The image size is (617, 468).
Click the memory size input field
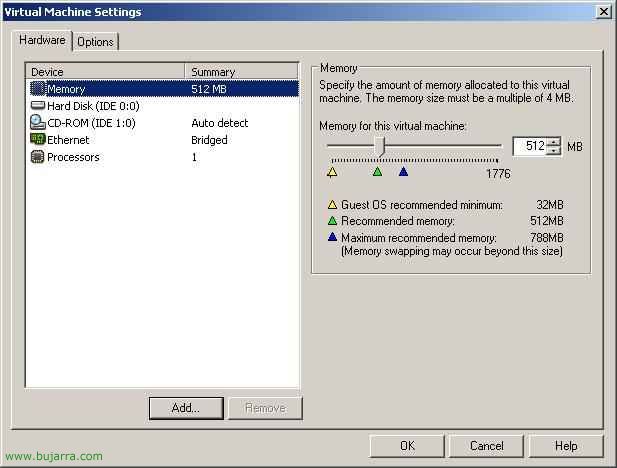coord(530,146)
